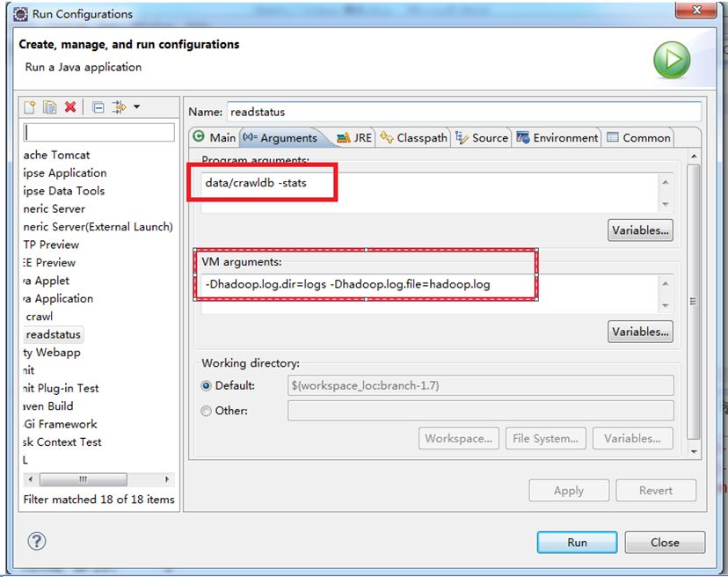Viewport: 728px width, 577px height.
Task: Switch to the Main tab
Action: coord(214,137)
